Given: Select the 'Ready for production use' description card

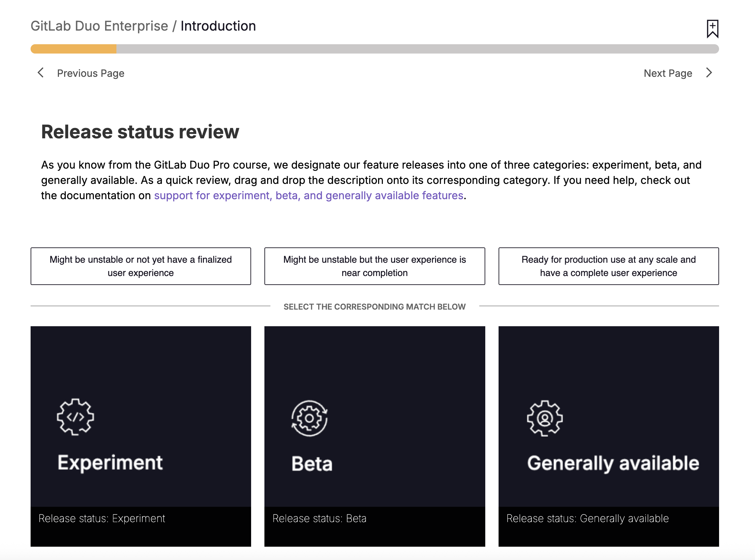Looking at the screenshot, I should 608,266.
